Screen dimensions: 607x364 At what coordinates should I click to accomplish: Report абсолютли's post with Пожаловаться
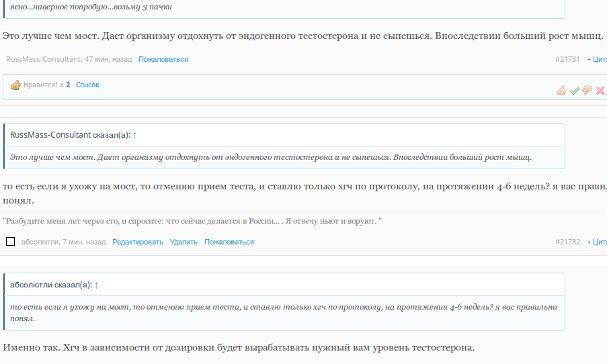tap(229, 242)
